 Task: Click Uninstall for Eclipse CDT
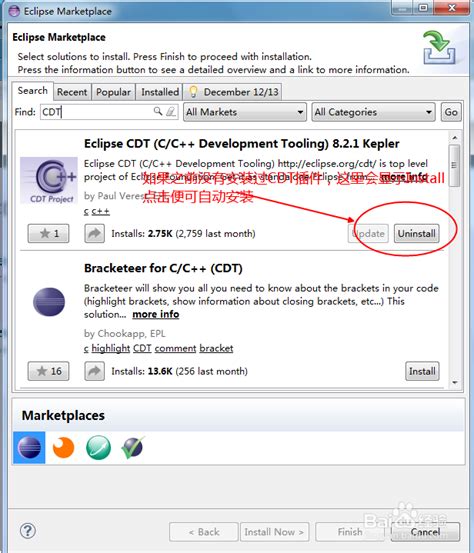point(417,233)
